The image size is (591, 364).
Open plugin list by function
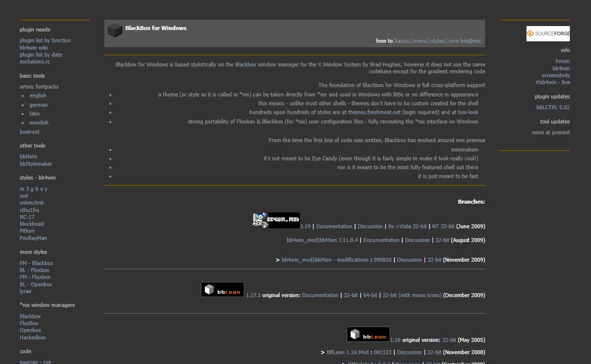[45, 40]
